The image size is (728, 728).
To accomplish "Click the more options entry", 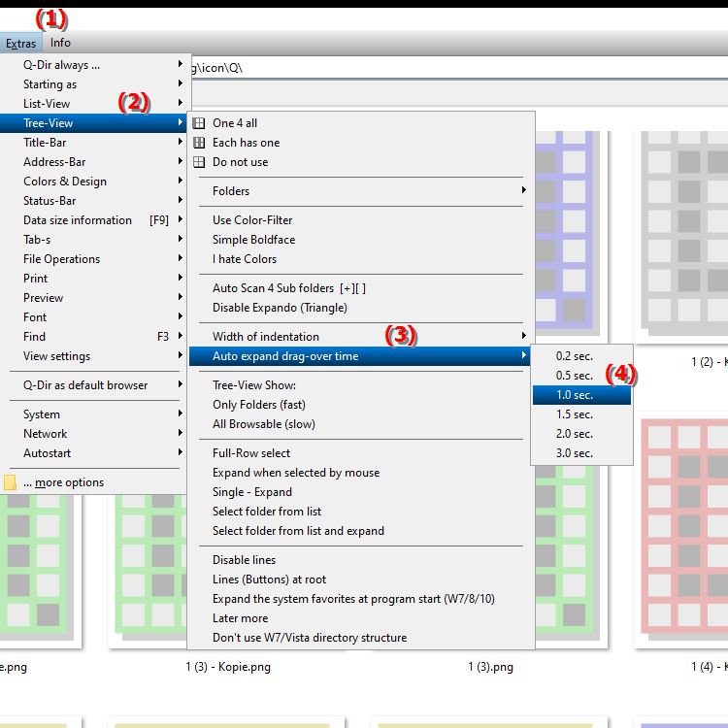I will click(93, 482).
